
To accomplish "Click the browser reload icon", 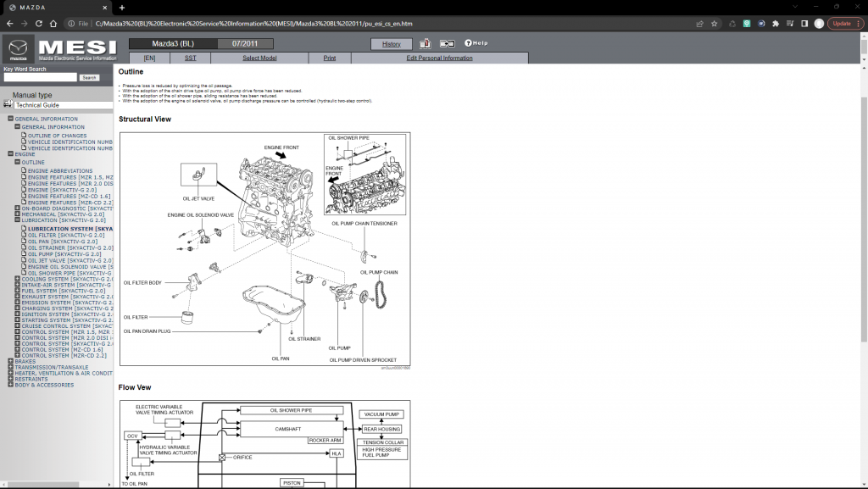I will point(39,24).
